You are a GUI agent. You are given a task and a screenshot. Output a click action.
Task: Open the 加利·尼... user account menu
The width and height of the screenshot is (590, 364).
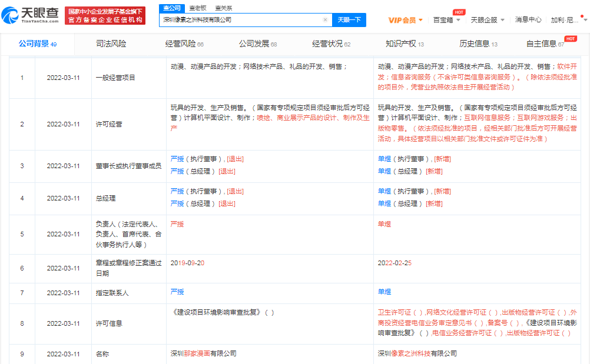pyautogui.click(x=568, y=20)
